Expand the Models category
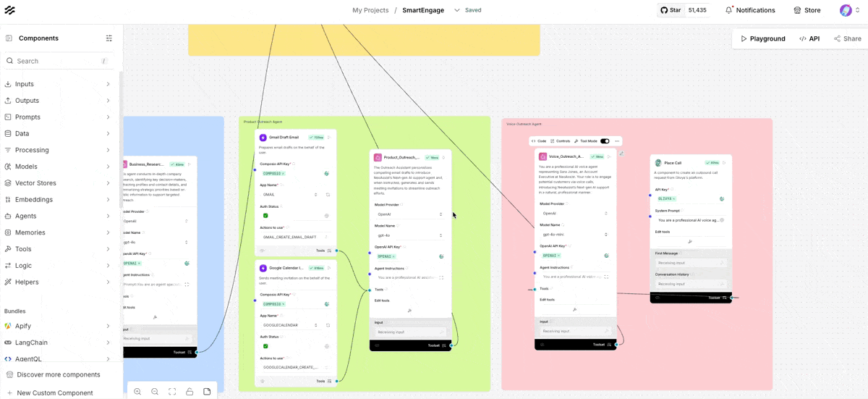 tap(58, 167)
